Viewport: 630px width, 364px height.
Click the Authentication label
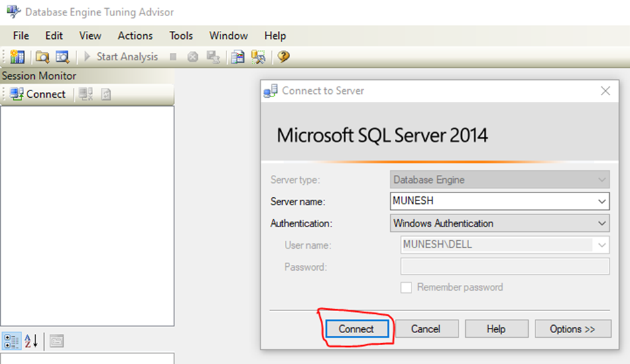(x=302, y=223)
